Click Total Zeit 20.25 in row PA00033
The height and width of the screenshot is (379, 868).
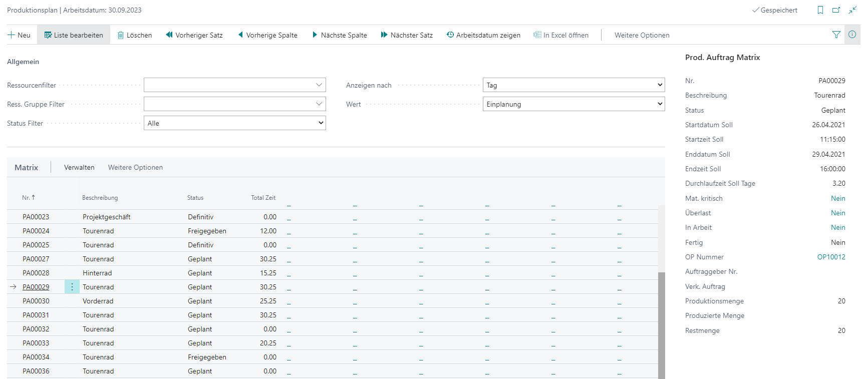[x=268, y=343]
